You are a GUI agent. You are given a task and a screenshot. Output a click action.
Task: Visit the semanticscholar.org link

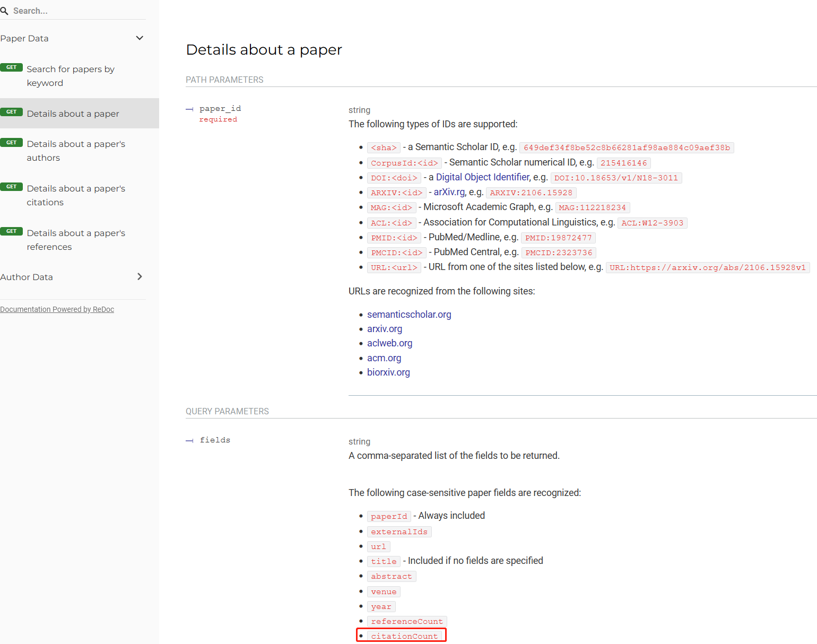pyautogui.click(x=409, y=315)
